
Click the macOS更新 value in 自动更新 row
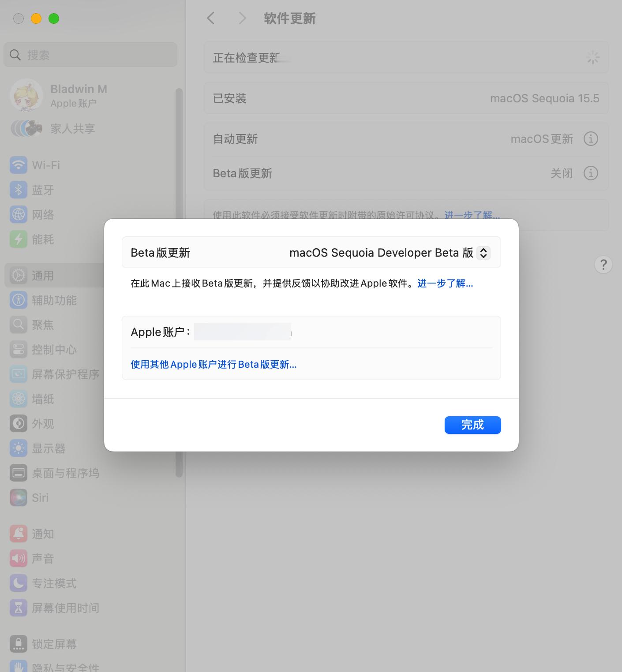542,139
